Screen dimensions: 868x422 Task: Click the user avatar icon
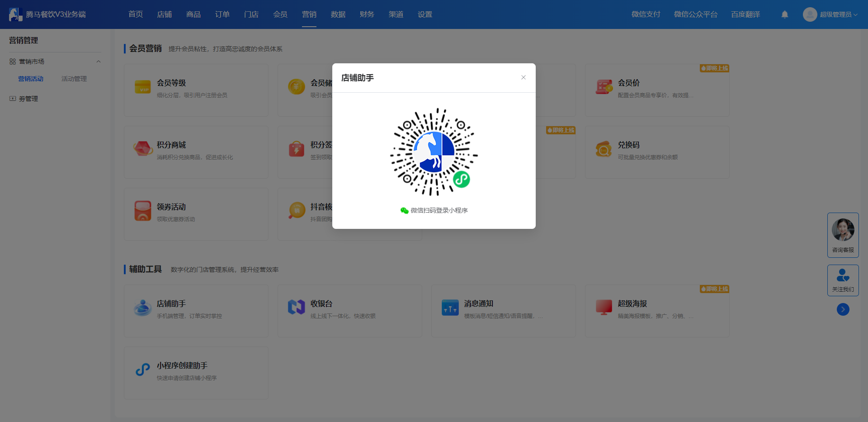(x=810, y=14)
